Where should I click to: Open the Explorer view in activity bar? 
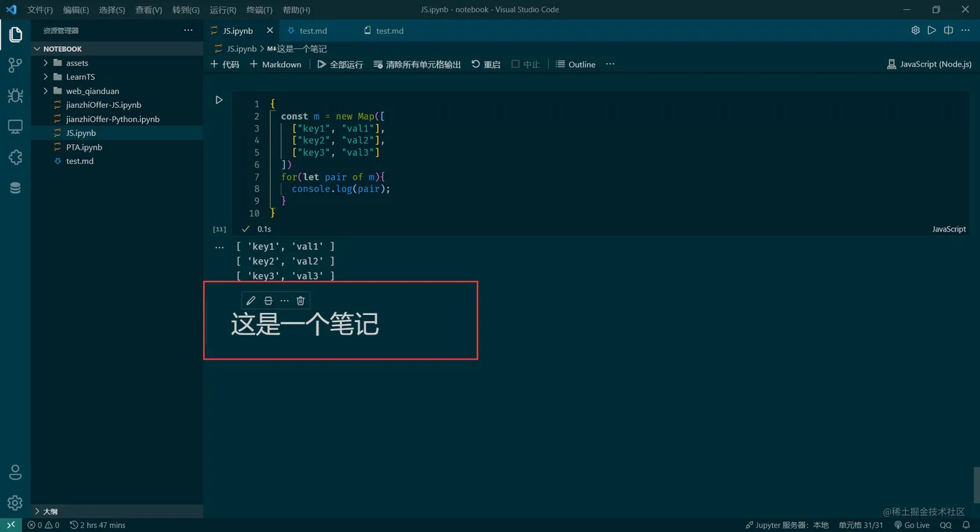click(x=15, y=34)
